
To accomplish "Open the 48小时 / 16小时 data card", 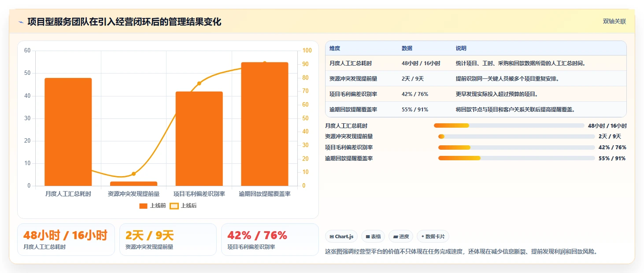I will click(66, 240).
